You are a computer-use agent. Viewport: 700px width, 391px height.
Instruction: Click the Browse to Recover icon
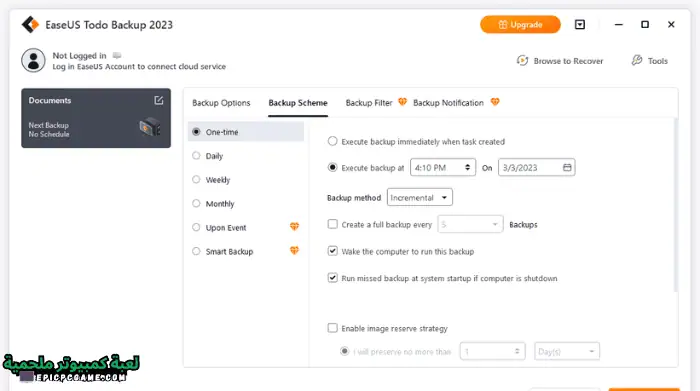pos(522,60)
